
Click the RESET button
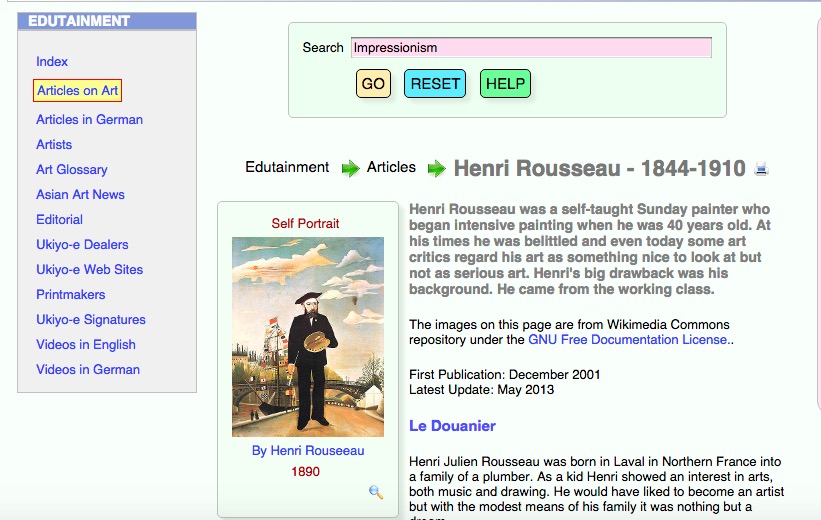435,84
